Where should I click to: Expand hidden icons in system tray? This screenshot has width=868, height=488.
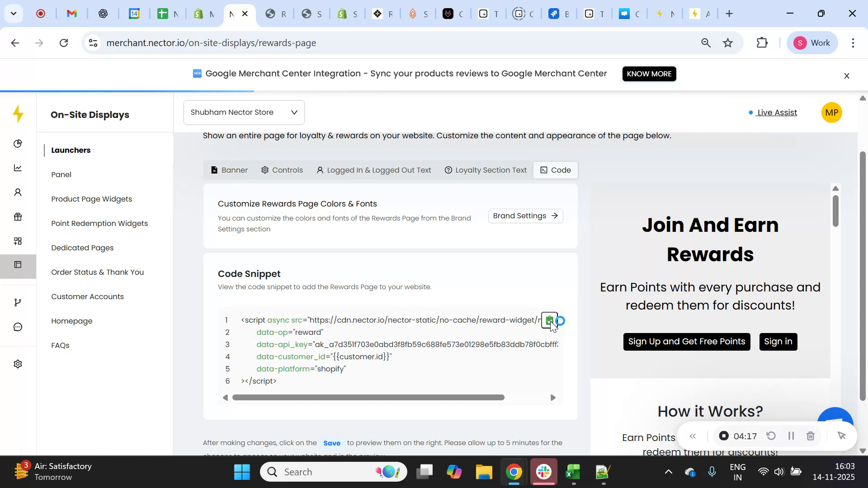click(x=669, y=471)
